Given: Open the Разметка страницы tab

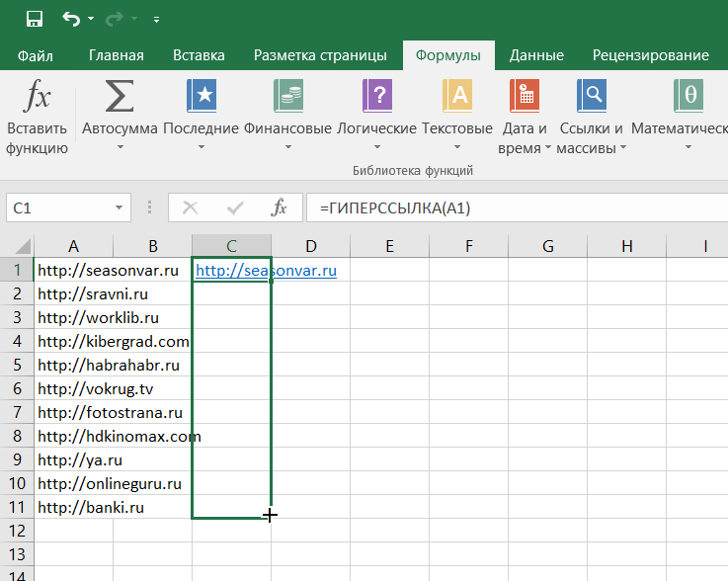Looking at the screenshot, I should point(320,55).
